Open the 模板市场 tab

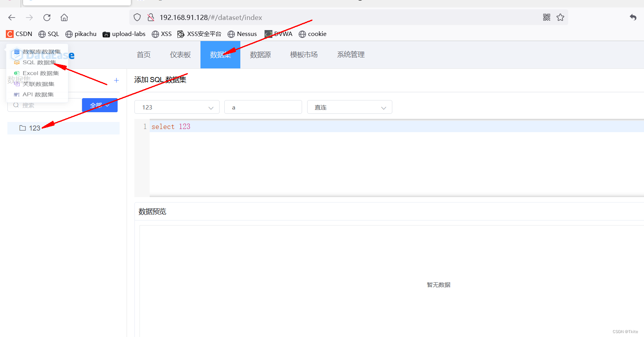304,55
